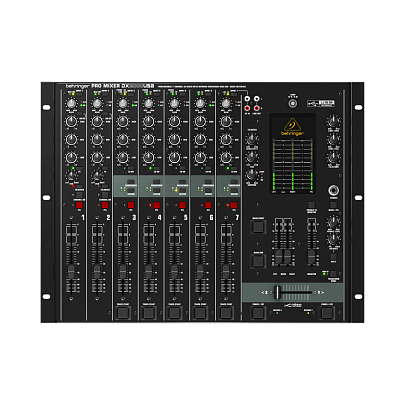Click channel 5's silver gain knob
This screenshot has height=405, width=405.
[x=174, y=104]
